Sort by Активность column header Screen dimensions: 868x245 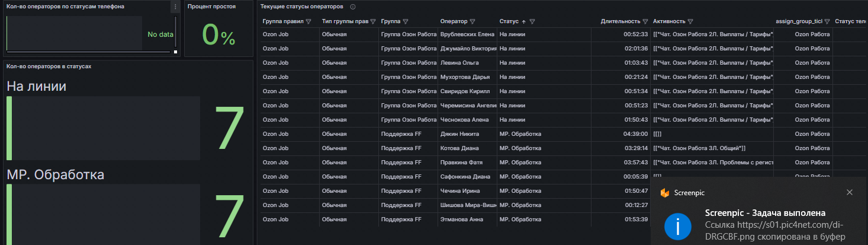(x=670, y=21)
